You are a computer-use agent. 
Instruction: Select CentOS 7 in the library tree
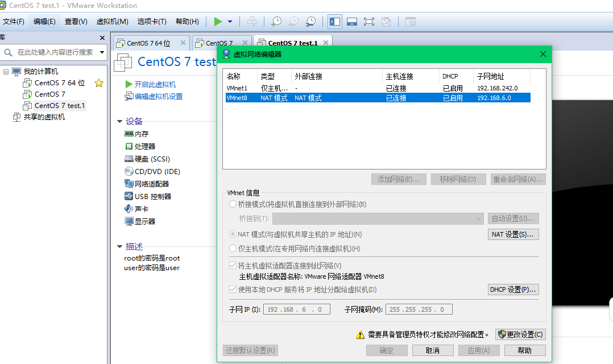49,94
